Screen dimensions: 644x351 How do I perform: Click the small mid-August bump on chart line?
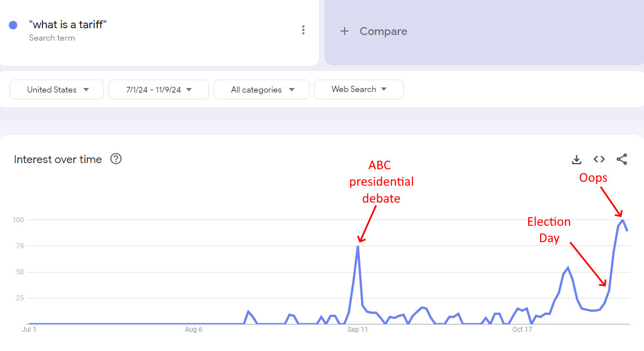(248, 312)
